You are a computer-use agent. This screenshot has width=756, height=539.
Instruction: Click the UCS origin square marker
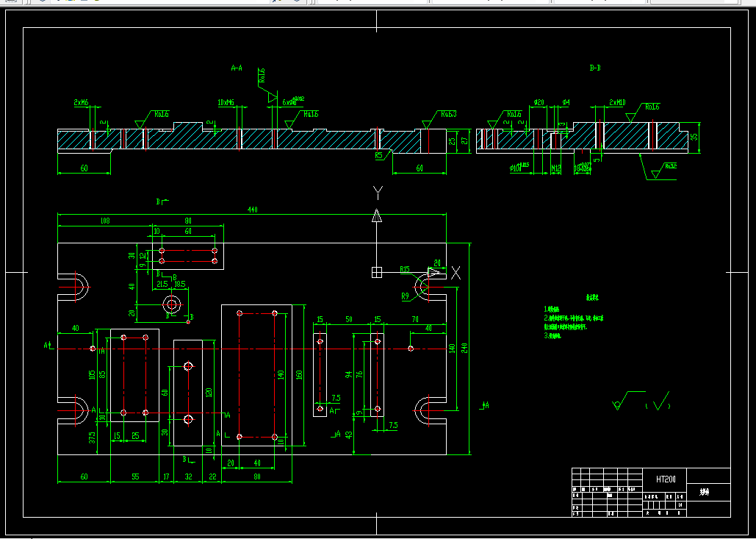[377, 273]
